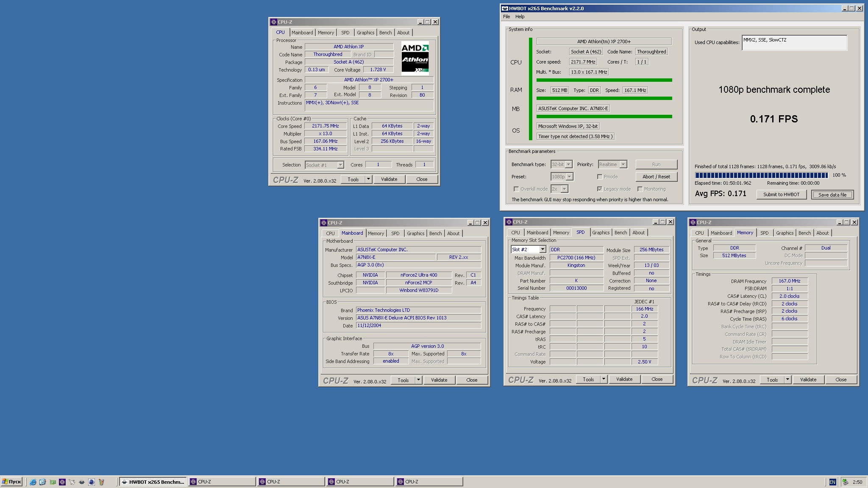Image resolution: width=868 pixels, height=488 pixels.
Task: Click Submit to HWBOT button
Action: tap(781, 194)
